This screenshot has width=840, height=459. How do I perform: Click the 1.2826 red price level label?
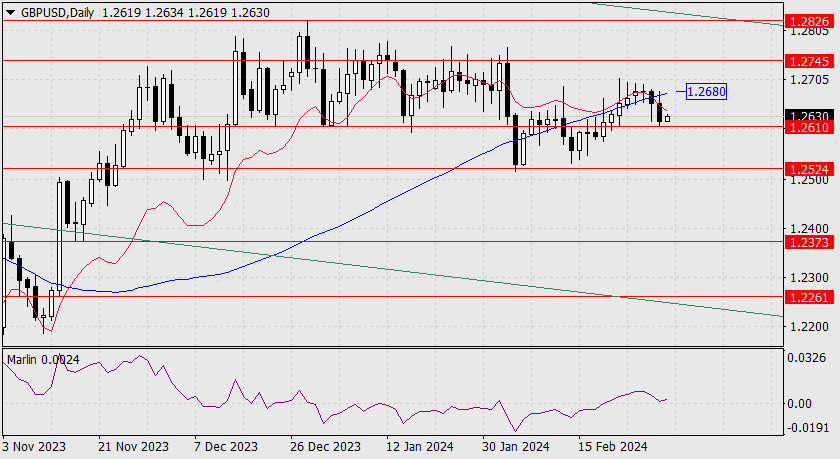click(809, 21)
